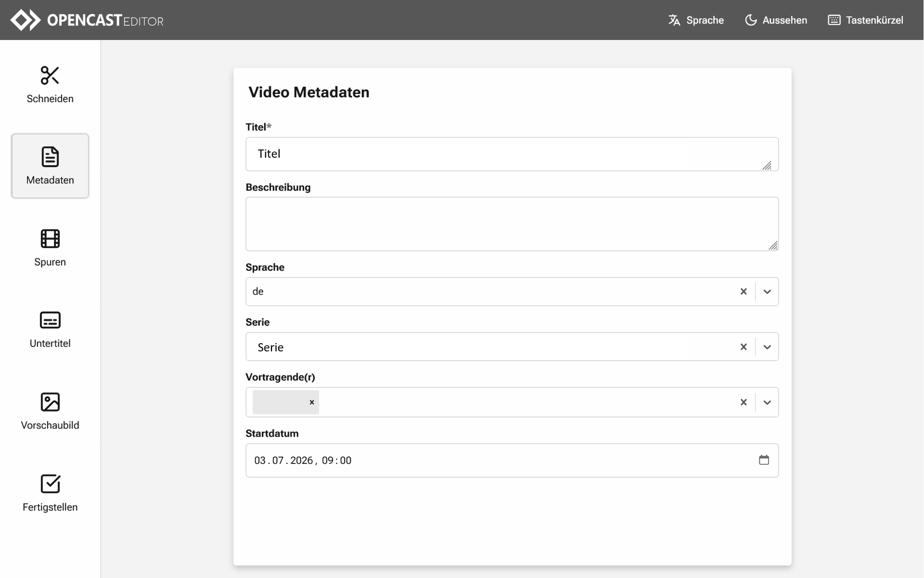Image resolution: width=924 pixels, height=578 pixels.
Task: Click the Video Metadaten heading
Action: [x=309, y=92]
